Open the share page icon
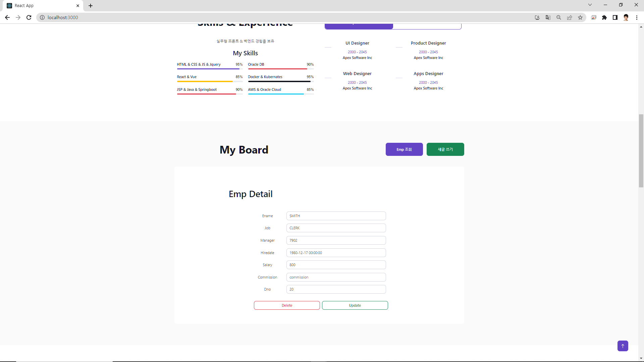The image size is (644, 362). 570,17
